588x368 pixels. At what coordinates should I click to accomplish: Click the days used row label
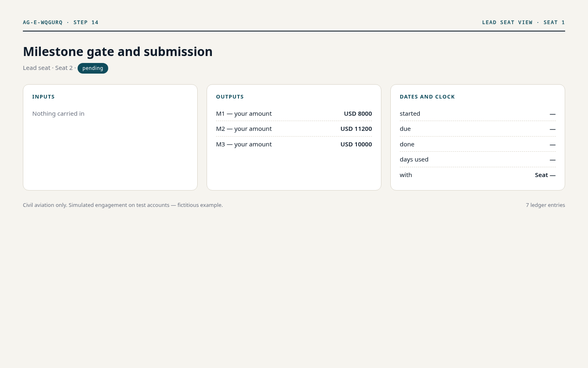point(414,159)
